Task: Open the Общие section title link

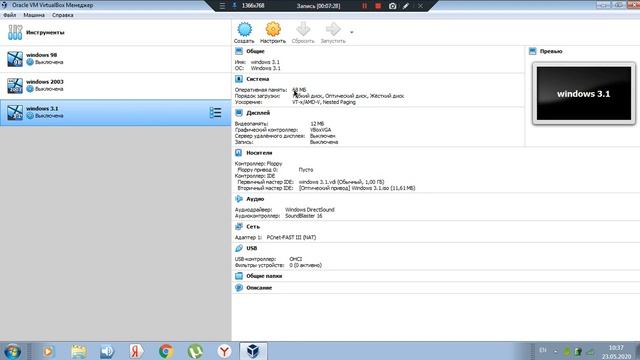Action: pos(255,51)
